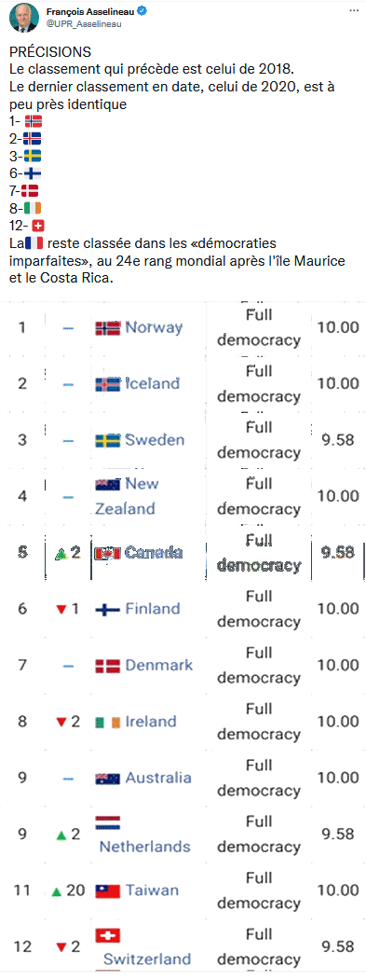366x980 pixels.
Task: Click the Norway flag emoji in the tweet
Action: 34,121
